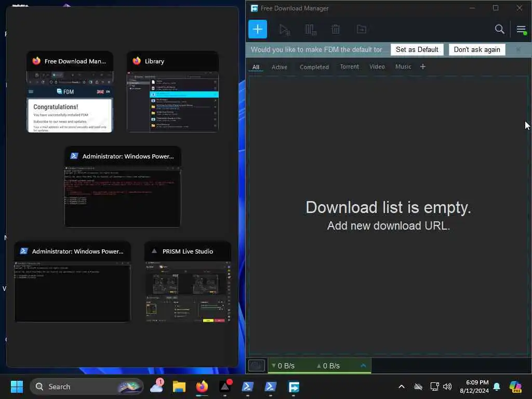Minimize the Free Download Manager window
Image resolution: width=532 pixels, height=399 pixels.
(472, 8)
